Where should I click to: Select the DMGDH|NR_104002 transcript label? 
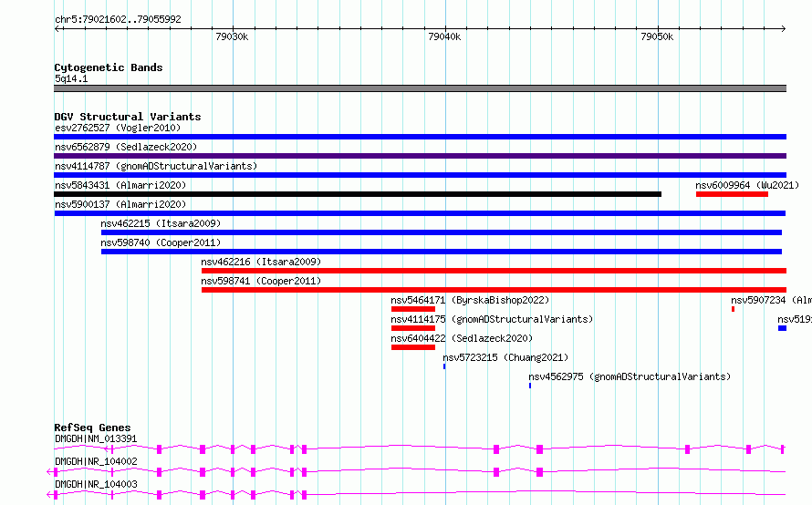click(97, 461)
